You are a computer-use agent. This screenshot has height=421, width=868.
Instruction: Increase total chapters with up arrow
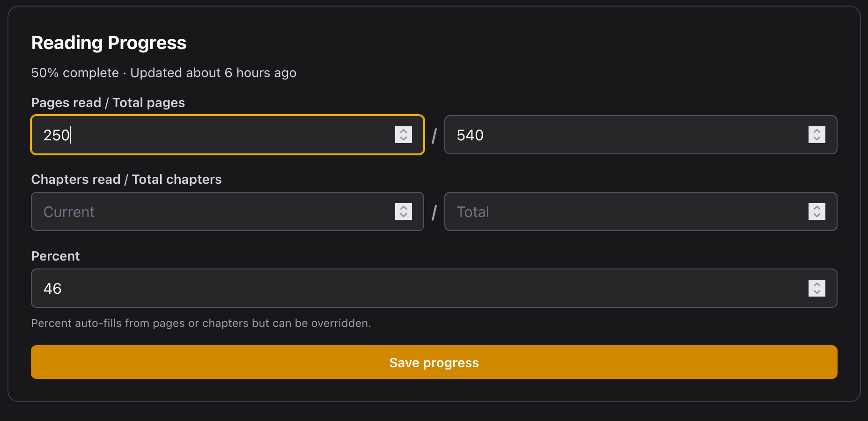coord(817,208)
